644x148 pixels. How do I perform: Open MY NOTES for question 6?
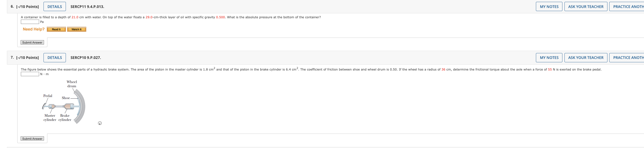coord(549,7)
